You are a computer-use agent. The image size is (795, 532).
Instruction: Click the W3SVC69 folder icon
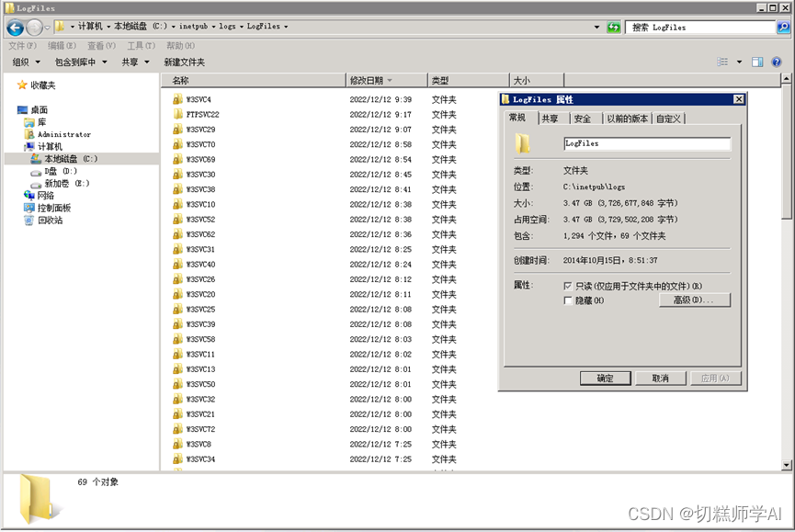click(177, 159)
